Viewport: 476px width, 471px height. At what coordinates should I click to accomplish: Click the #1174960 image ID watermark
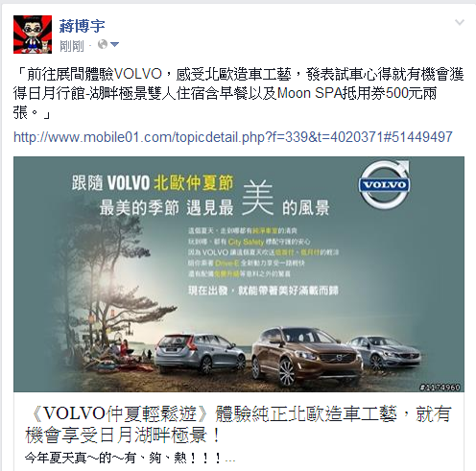440,388
